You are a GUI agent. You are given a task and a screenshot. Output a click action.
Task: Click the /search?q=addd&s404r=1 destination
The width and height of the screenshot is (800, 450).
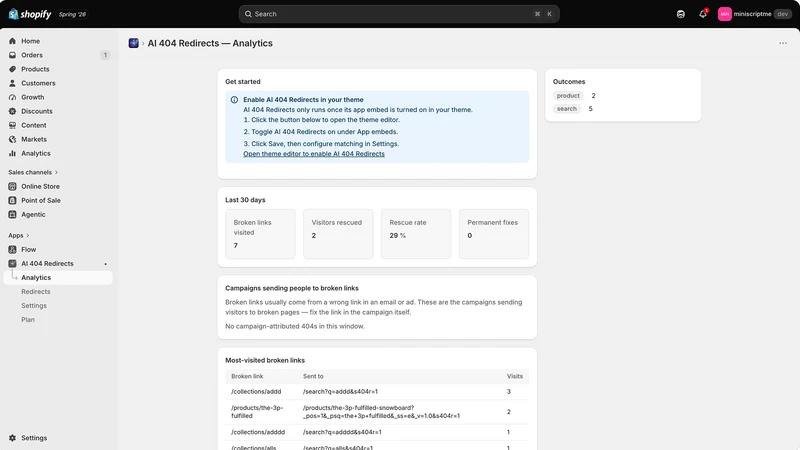click(340, 392)
